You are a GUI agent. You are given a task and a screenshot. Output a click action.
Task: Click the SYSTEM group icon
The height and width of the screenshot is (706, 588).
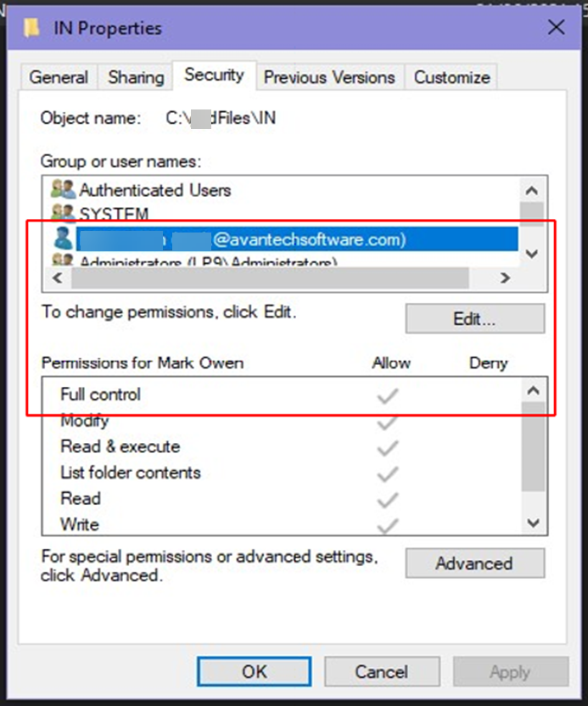coord(63,212)
